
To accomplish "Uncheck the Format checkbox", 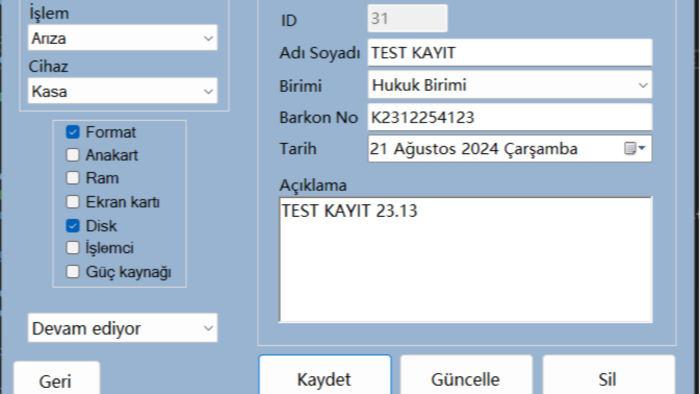I will pos(73,132).
